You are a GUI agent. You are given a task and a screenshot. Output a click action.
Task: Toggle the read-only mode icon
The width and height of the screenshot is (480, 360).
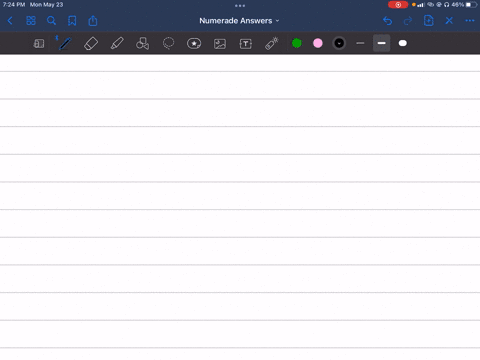39,43
